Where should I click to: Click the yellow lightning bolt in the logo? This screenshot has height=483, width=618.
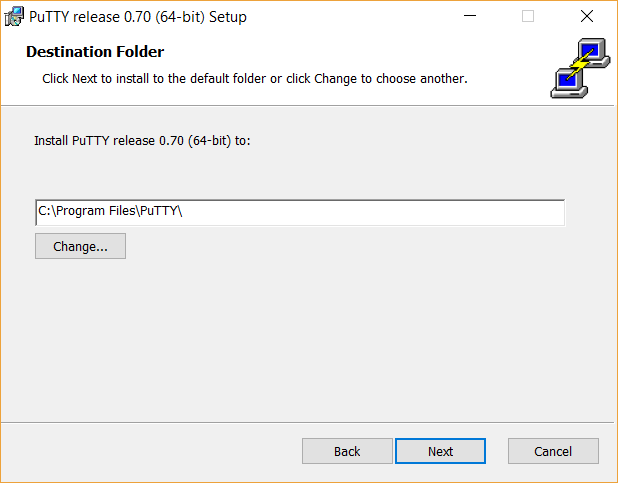click(x=579, y=68)
